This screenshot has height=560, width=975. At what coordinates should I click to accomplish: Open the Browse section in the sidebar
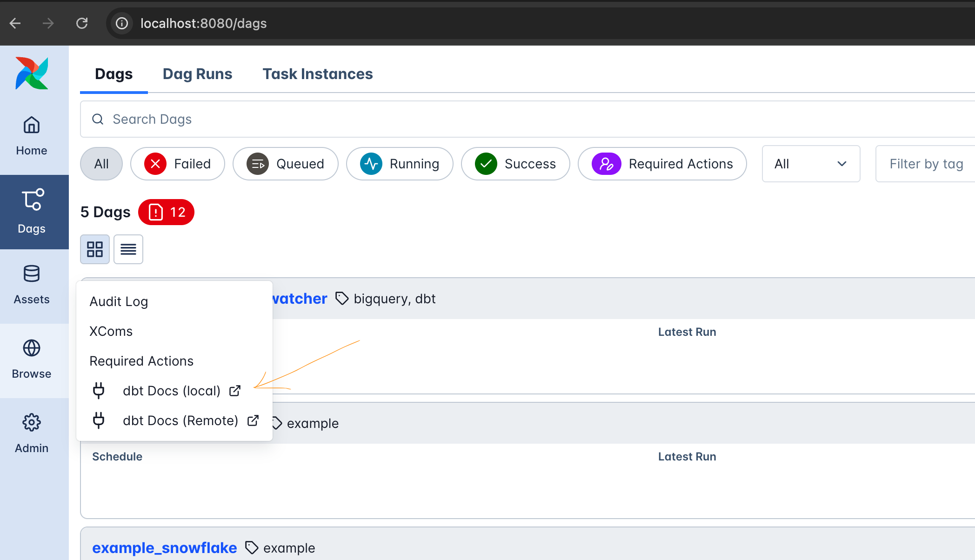pyautogui.click(x=31, y=358)
